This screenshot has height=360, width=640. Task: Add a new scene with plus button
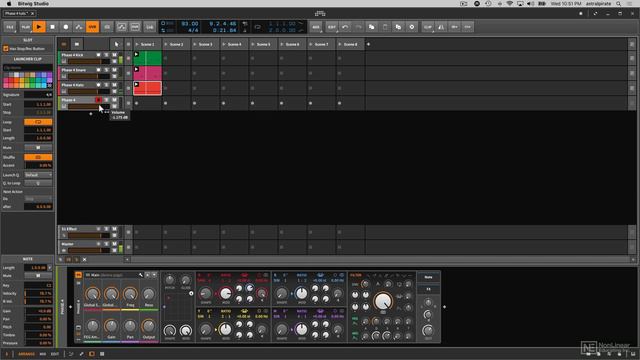(368, 44)
